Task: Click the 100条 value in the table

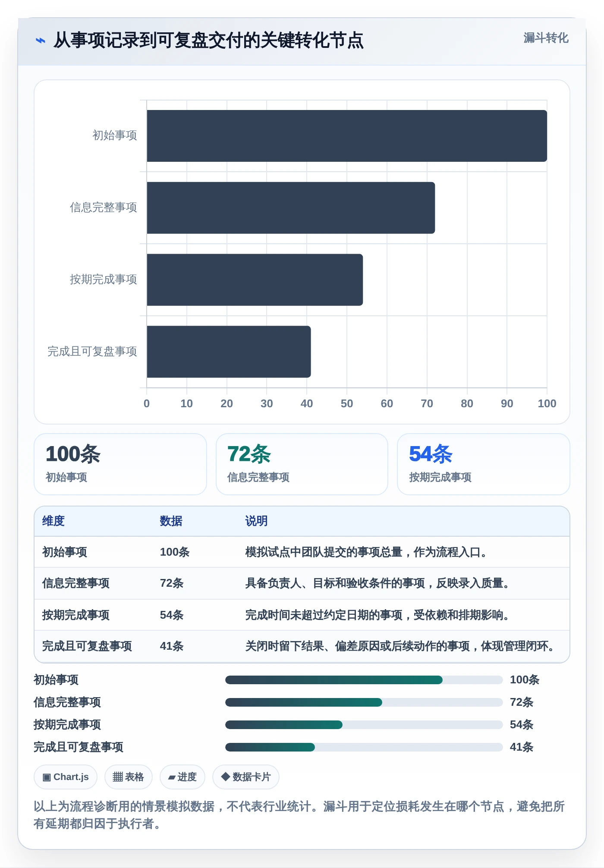Action: pyautogui.click(x=175, y=552)
